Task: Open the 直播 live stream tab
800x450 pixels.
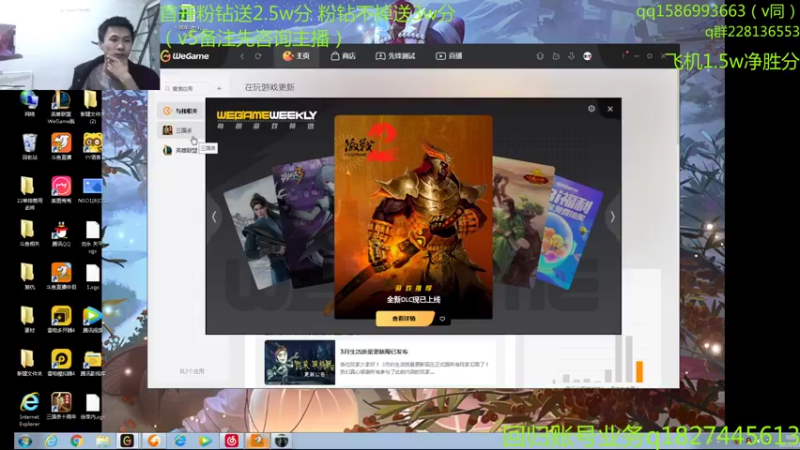Action: click(449, 56)
